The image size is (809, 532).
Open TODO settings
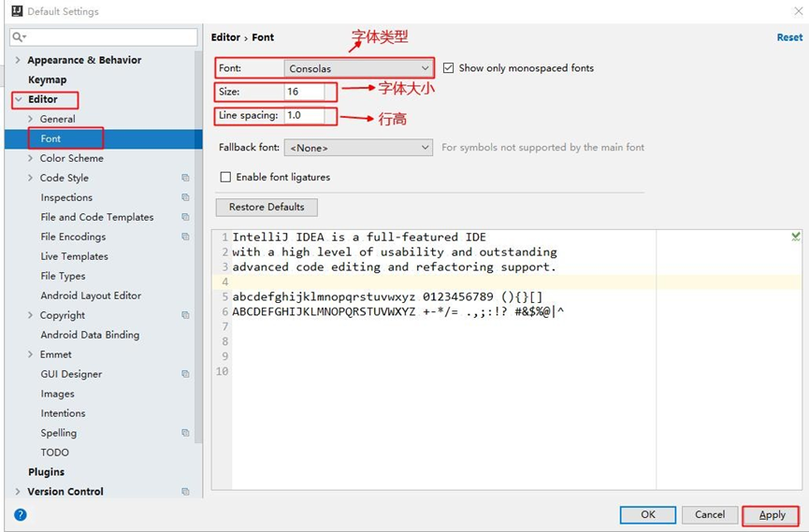[x=54, y=452]
